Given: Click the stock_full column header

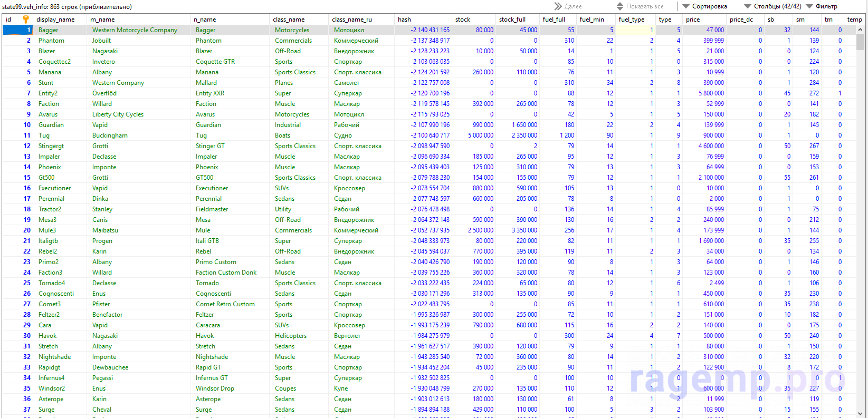Looking at the screenshot, I should click(512, 20).
